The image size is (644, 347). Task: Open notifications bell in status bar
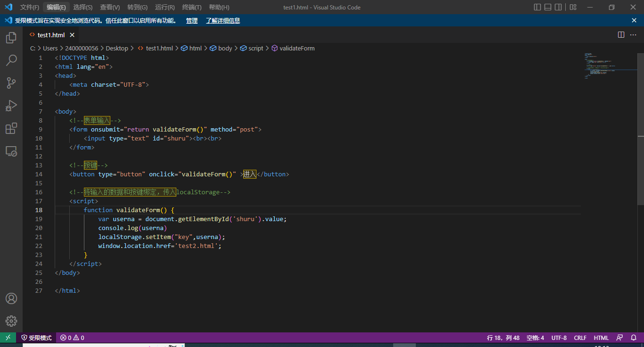coord(633,338)
